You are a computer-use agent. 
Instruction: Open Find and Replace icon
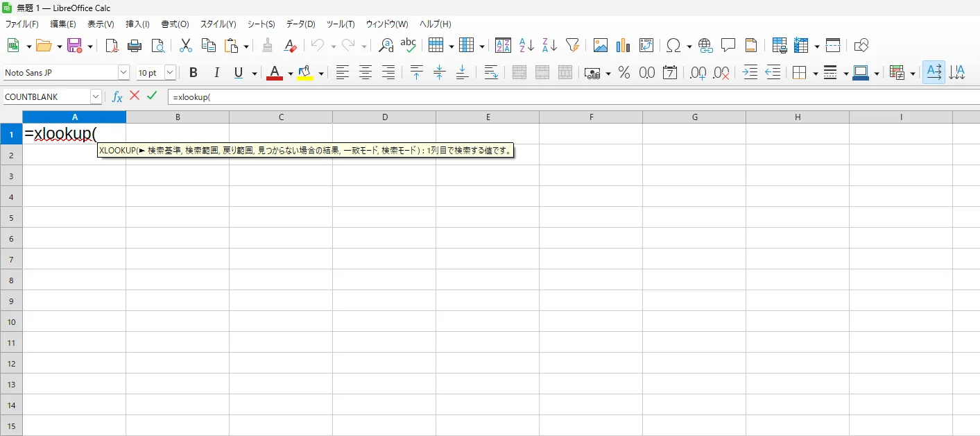click(x=386, y=46)
